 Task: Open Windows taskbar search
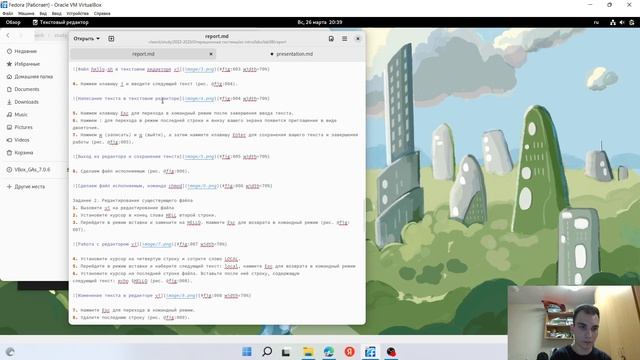click(267, 351)
